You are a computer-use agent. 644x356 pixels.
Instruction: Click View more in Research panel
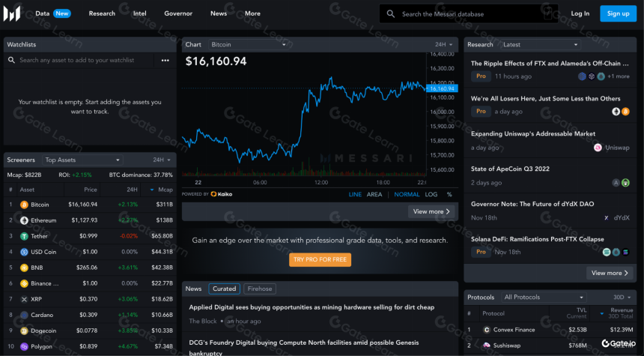coord(610,273)
